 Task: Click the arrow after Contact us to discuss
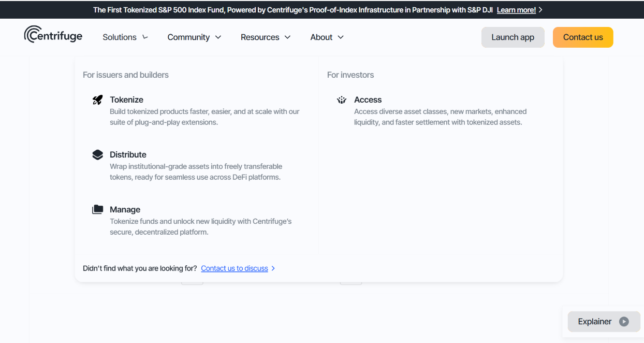[x=273, y=268]
